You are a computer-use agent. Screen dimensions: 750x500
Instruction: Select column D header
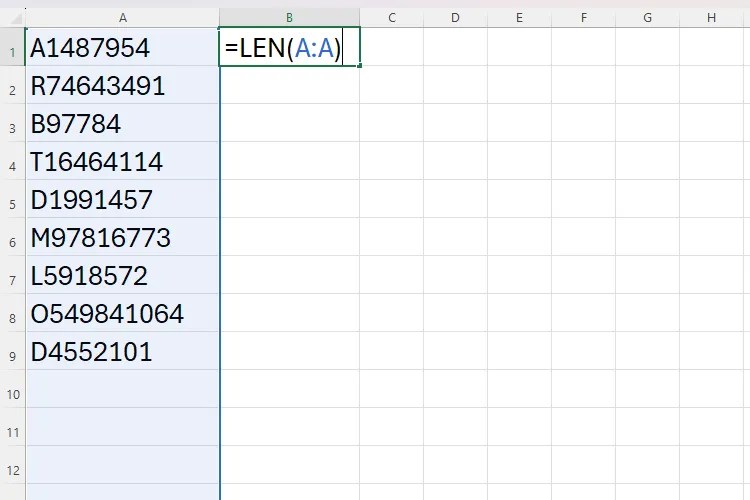point(455,17)
